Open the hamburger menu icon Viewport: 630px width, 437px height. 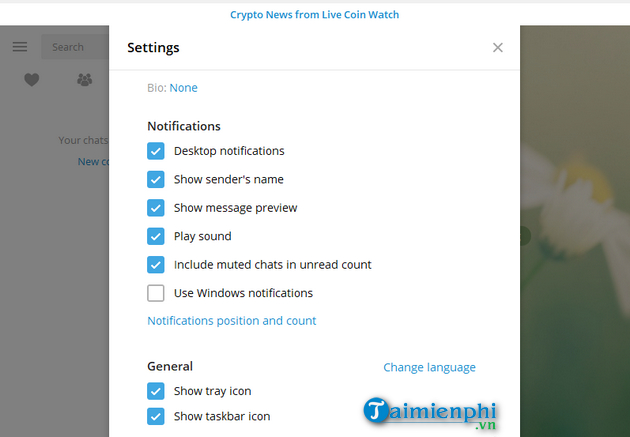[20, 47]
